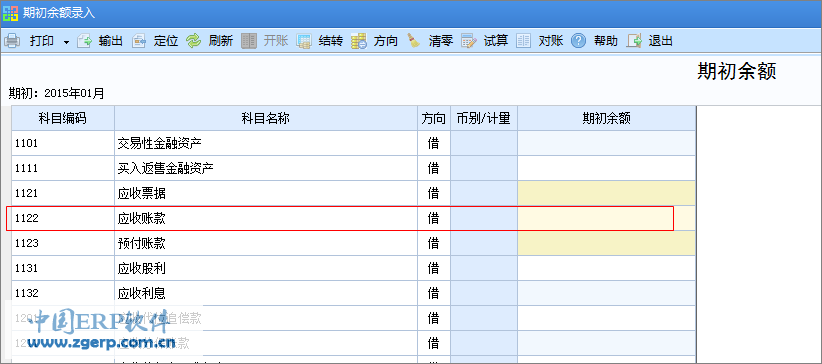Click the 退出 label
822x364 pixels.
point(661,41)
